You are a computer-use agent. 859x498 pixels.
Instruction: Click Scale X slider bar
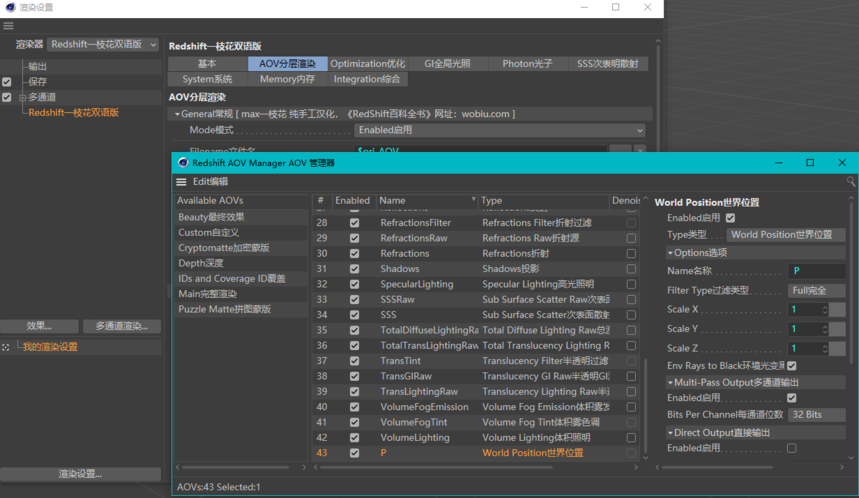pyautogui.click(x=837, y=310)
